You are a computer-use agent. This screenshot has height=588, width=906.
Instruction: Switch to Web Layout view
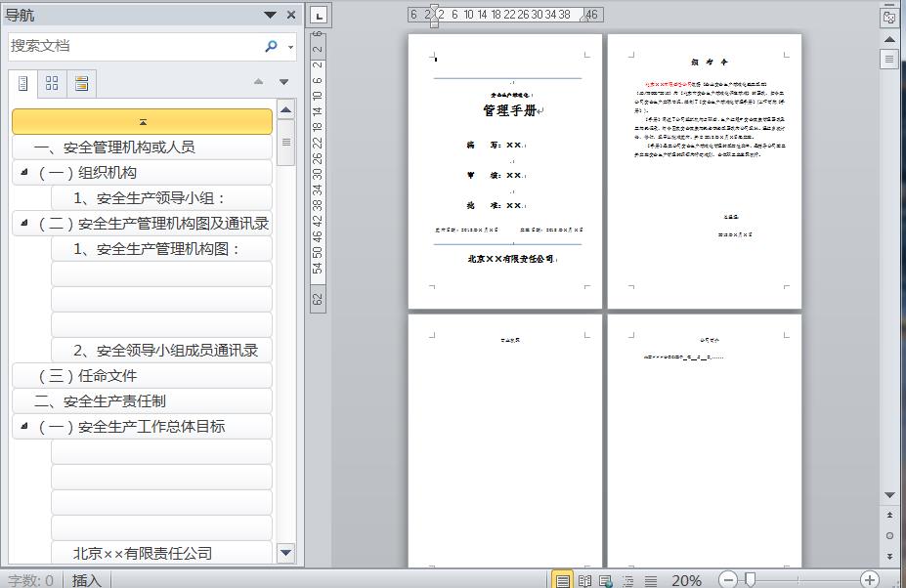click(x=606, y=580)
